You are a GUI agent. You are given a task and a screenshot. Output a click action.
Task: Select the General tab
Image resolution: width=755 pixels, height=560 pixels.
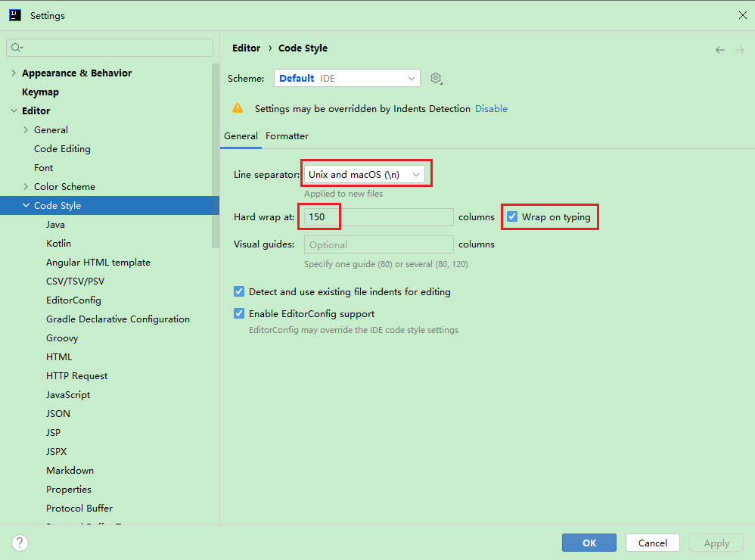pos(241,136)
